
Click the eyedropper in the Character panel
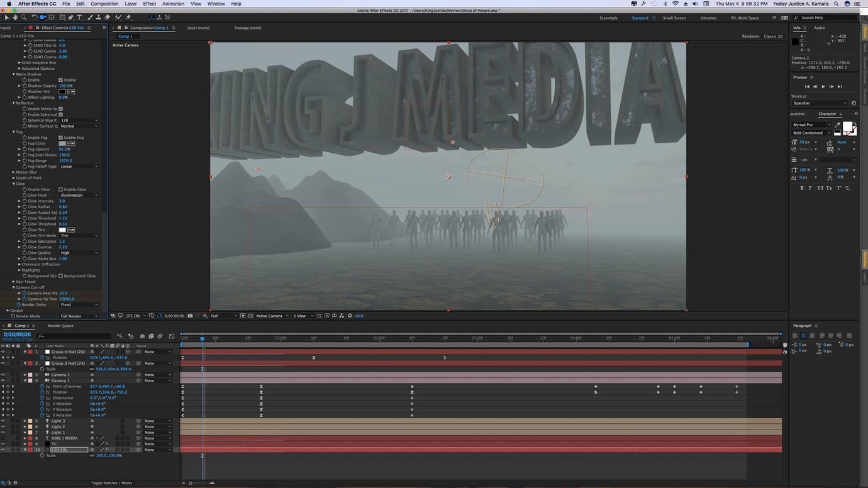[x=837, y=125]
